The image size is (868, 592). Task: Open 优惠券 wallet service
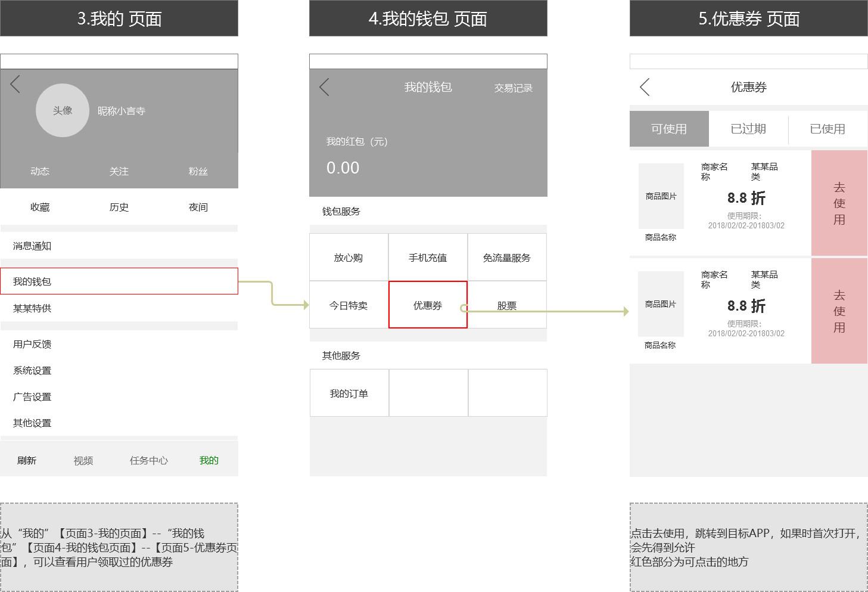[x=428, y=305]
